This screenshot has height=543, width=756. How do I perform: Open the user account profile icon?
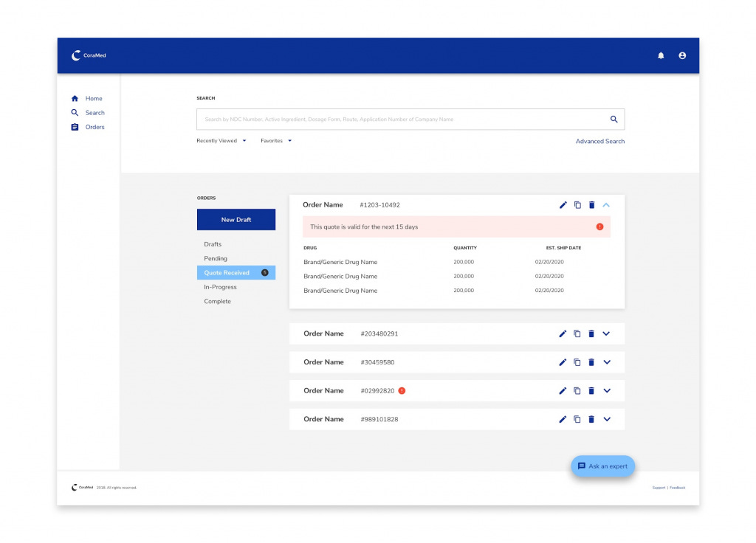(681, 55)
